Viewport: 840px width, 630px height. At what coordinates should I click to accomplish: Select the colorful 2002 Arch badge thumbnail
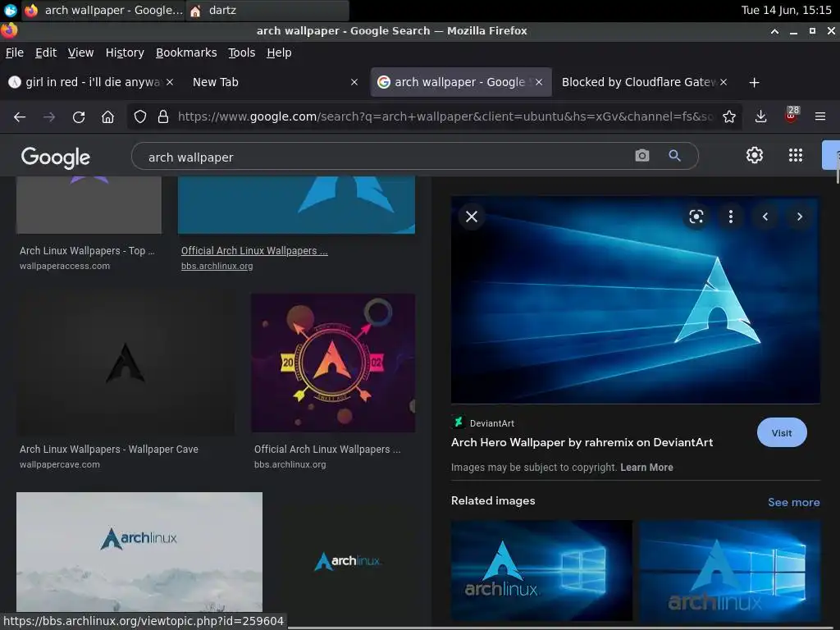coord(333,363)
